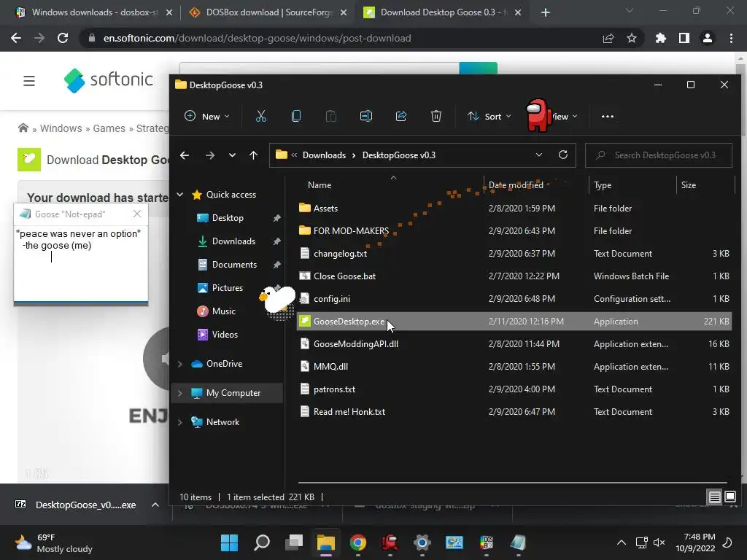
Task: Show hidden system tray icons
Action: [x=622, y=542]
